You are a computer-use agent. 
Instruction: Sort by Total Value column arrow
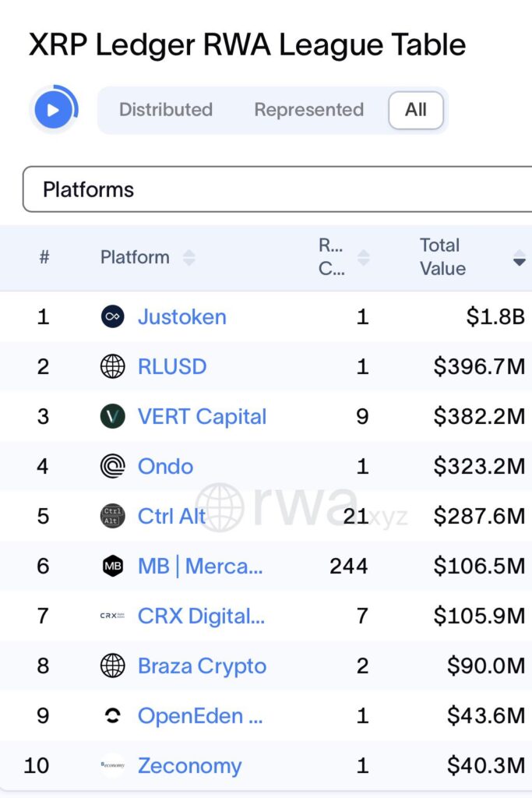pyautogui.click(x=520, y=258)
